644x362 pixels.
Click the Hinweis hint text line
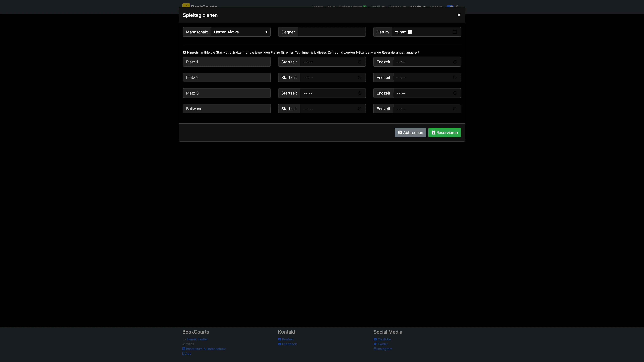coord(301,52)
